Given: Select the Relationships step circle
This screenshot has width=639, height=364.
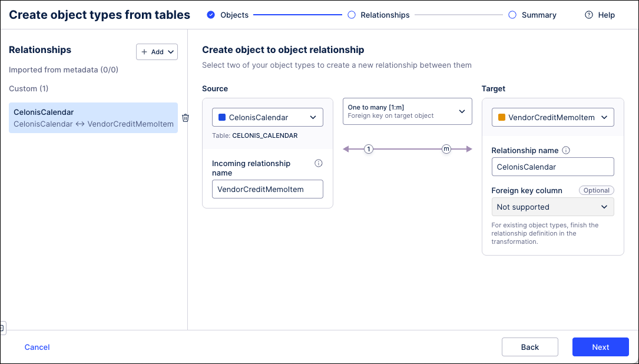Looking at the screenshot, I should point(352,15).
